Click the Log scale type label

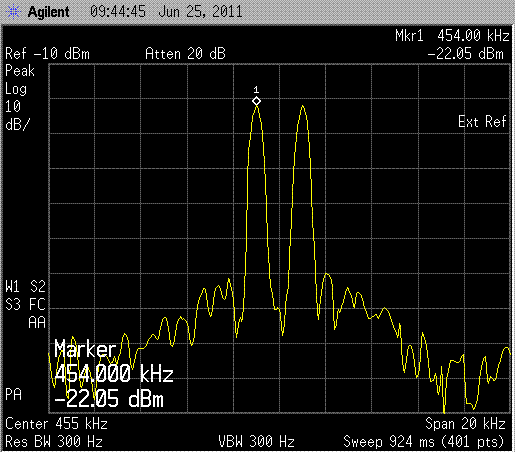(16, 89)
